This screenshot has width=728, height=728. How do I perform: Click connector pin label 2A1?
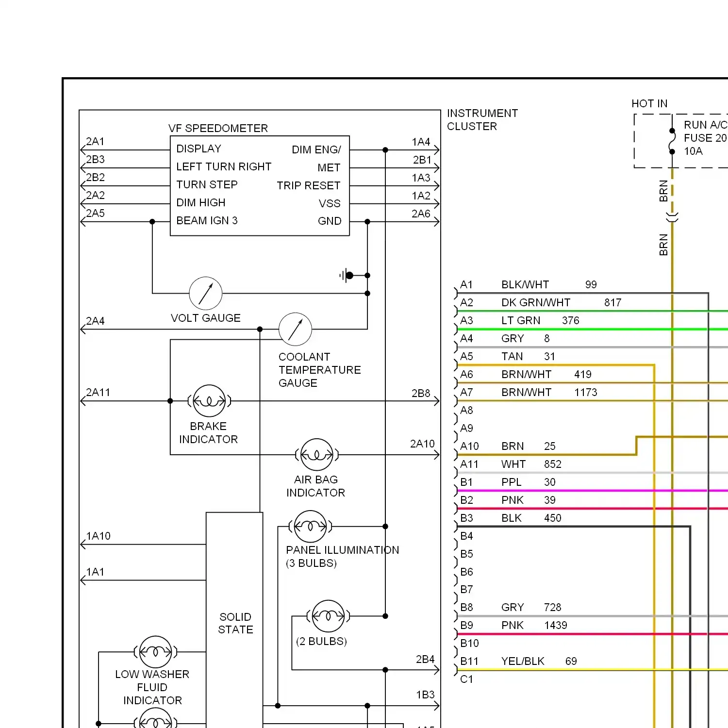pyautogui.click(x=95, y=141)
